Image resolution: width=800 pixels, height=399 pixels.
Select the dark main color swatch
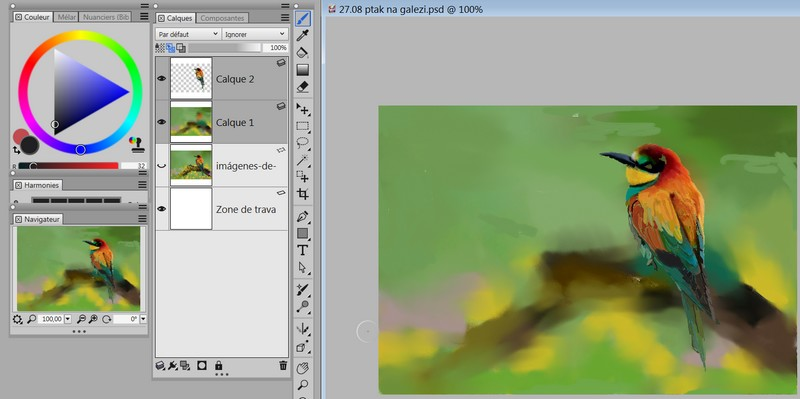30,145
